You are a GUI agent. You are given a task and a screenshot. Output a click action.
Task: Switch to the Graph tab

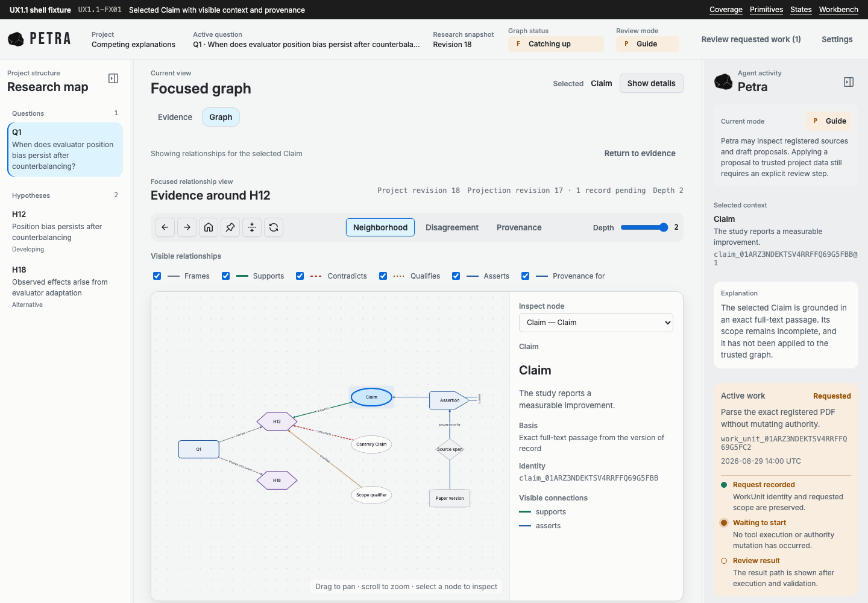(x=221, y=117)
